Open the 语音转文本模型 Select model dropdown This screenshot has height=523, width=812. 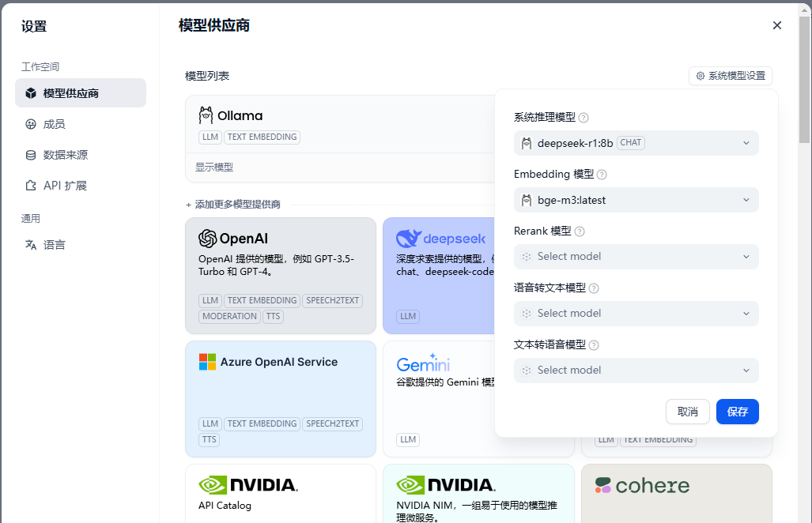point(636,314)
